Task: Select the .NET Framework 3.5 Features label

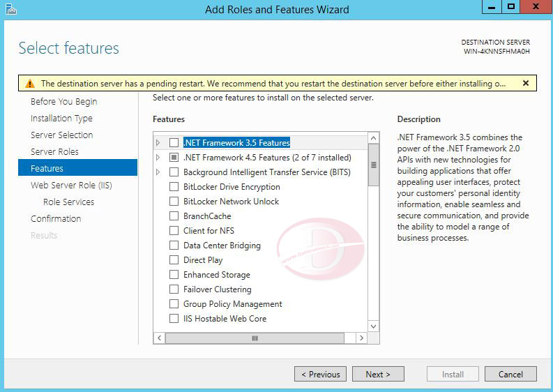Action: tap(236, 142)
